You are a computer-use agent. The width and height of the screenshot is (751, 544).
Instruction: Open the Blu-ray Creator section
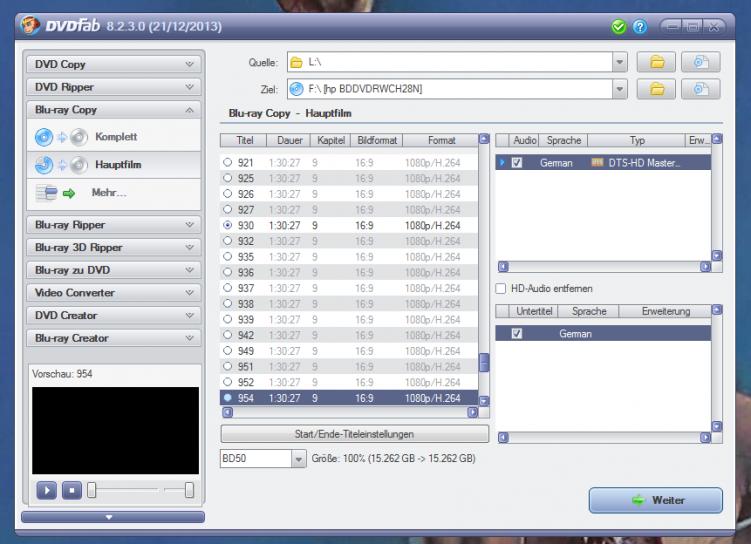click(x=114, y=338)
